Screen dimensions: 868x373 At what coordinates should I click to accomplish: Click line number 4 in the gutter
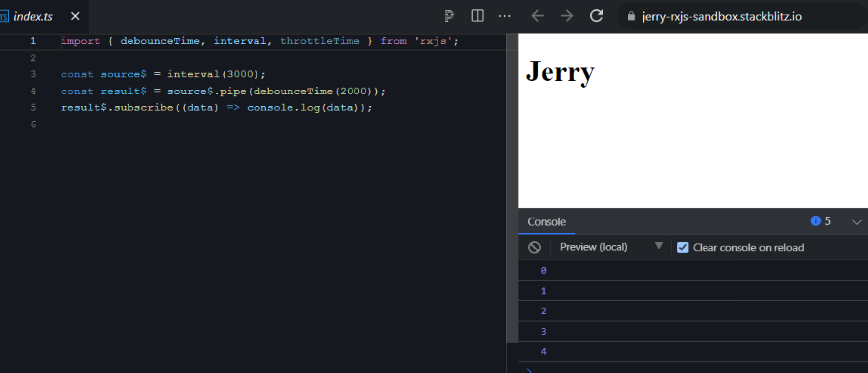(33, 91)
